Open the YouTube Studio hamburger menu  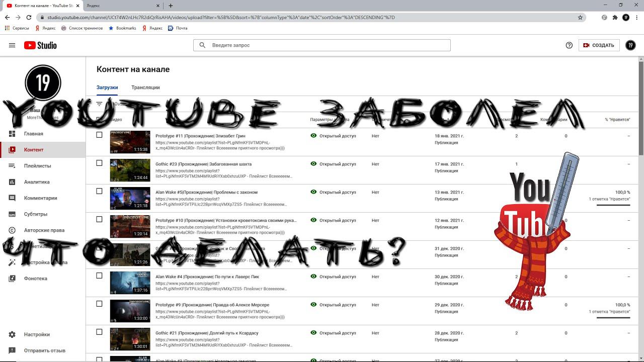point(12,45)
